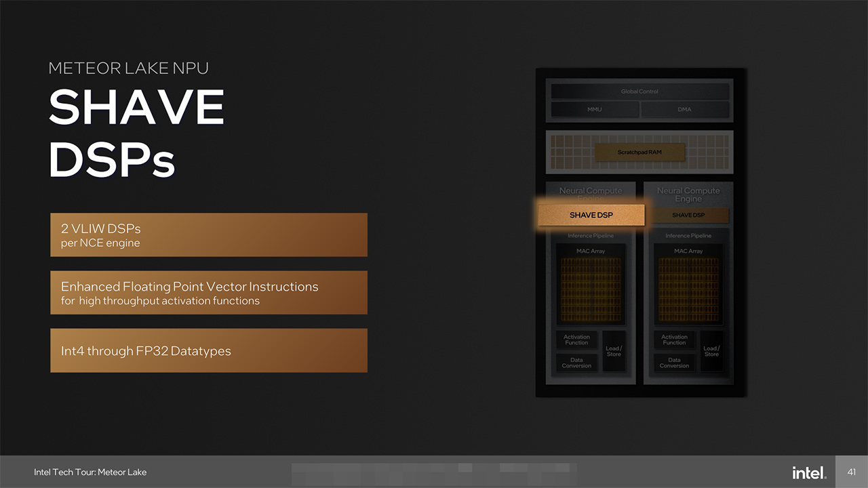Click the SHAVE DSPs slide title

136,134
